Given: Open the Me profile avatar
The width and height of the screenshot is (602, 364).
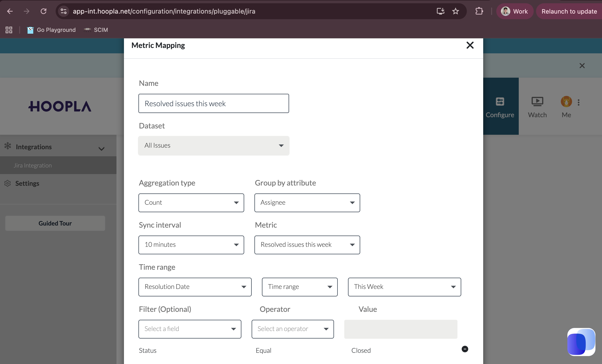Looking at the screenshot, I should coord(566,102).
